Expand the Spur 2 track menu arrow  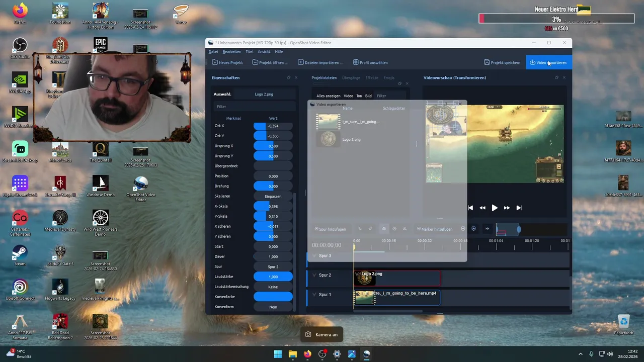314,275
